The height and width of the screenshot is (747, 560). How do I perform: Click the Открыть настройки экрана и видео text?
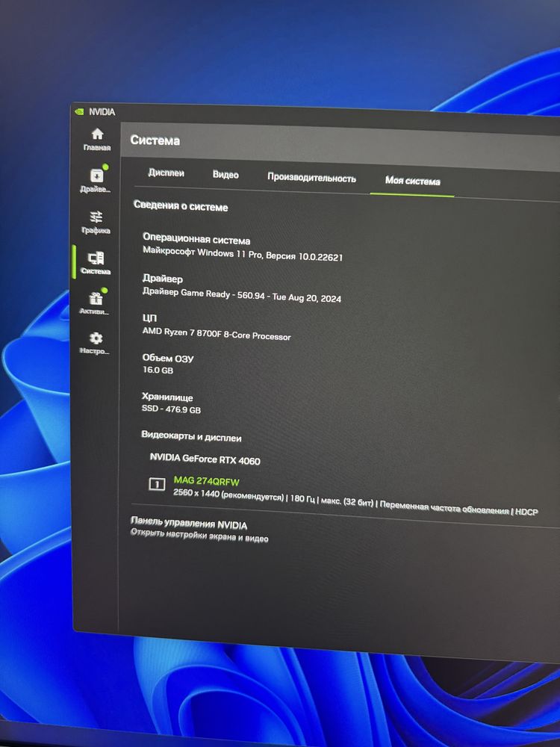199,535
